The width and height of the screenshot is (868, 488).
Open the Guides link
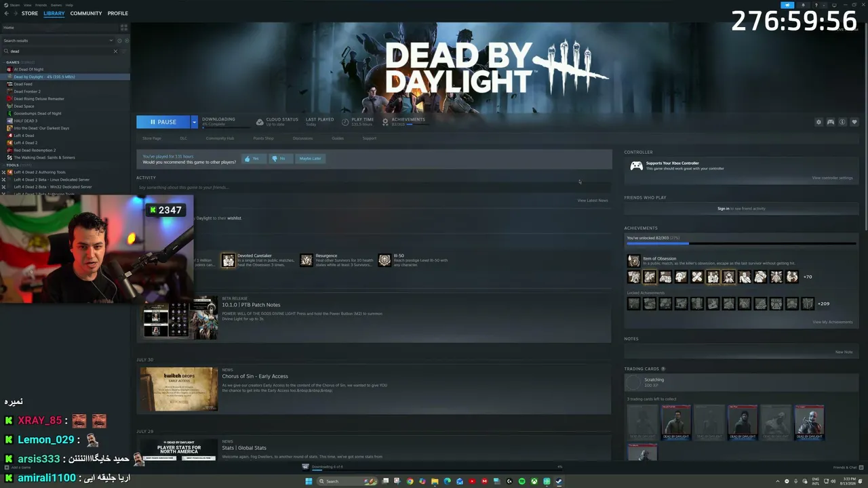(338, 138)
